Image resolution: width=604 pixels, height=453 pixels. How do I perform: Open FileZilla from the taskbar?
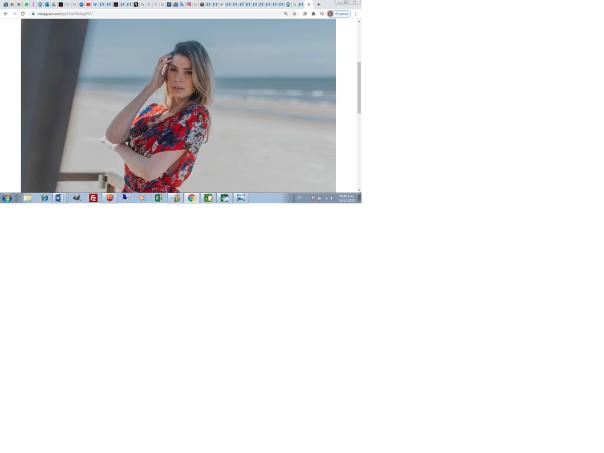pyautogui.click(x=93, y=198)
